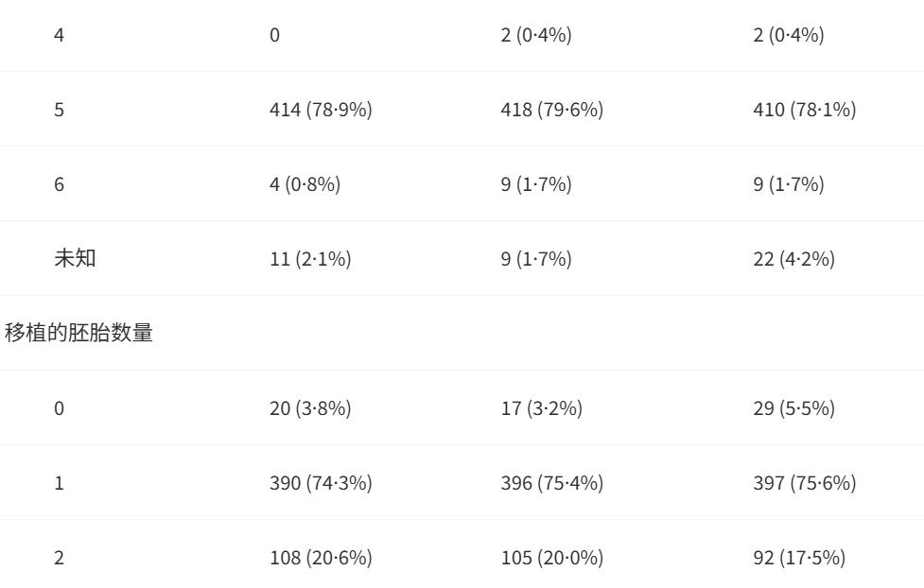Click the cell 11 (2·1%)

click(310, 259)
